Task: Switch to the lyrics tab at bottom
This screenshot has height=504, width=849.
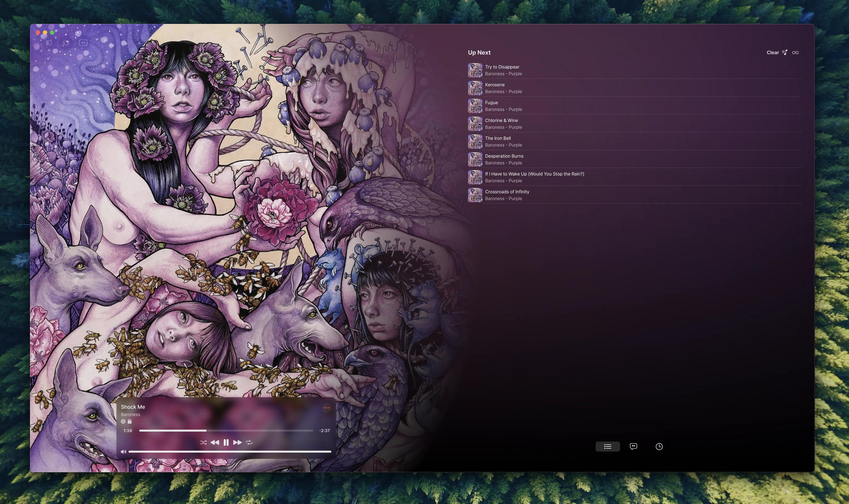Action: (x=633, y=447)
